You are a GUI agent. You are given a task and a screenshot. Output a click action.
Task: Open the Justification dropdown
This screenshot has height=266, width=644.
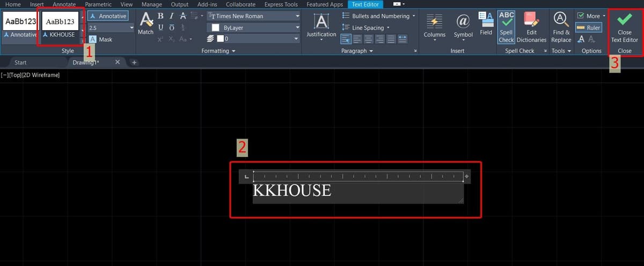(x=321, y=27)
